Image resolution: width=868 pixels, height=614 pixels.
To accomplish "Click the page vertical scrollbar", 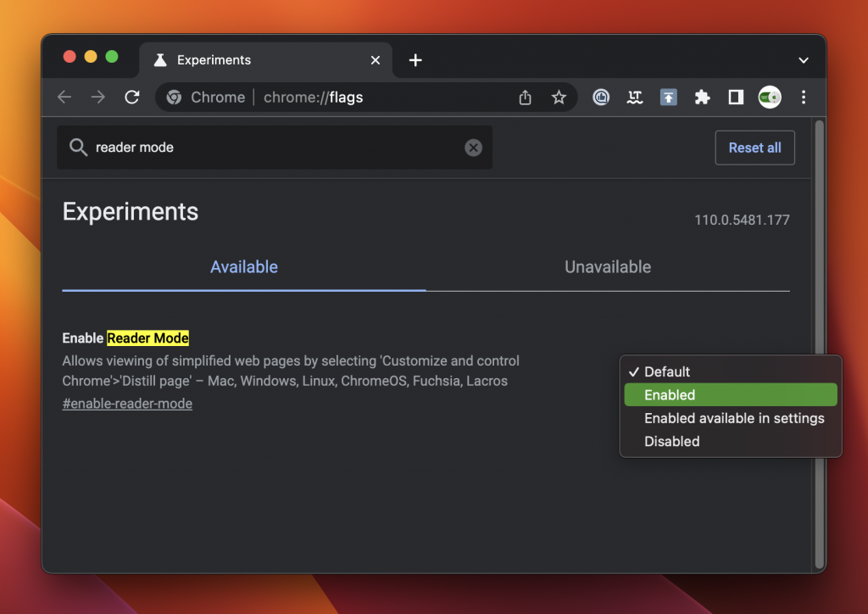I will [820, 344].
